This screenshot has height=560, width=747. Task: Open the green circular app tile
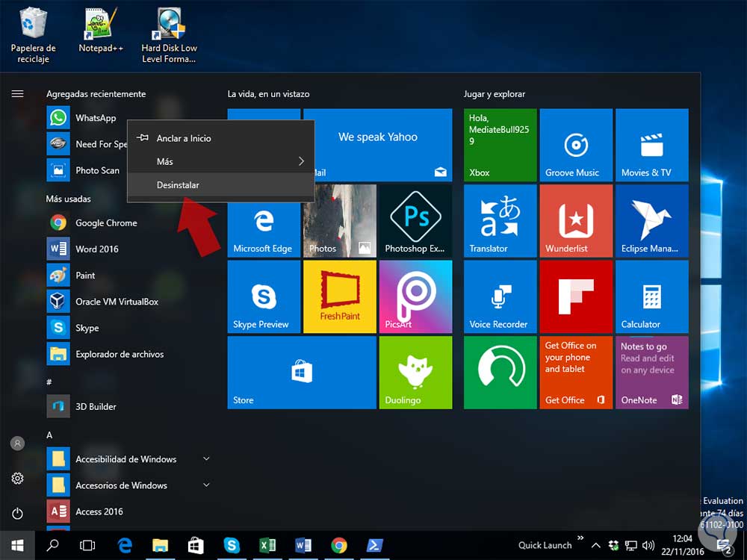pyautogui.click(x=500, y=373)
